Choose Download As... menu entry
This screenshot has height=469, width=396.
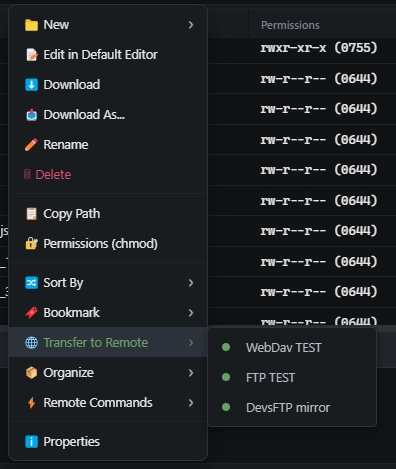(x=108, y=115)
